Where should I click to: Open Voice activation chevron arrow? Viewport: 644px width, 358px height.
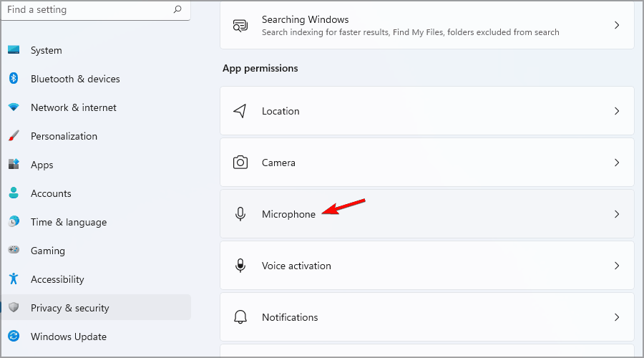pos(617,266)
